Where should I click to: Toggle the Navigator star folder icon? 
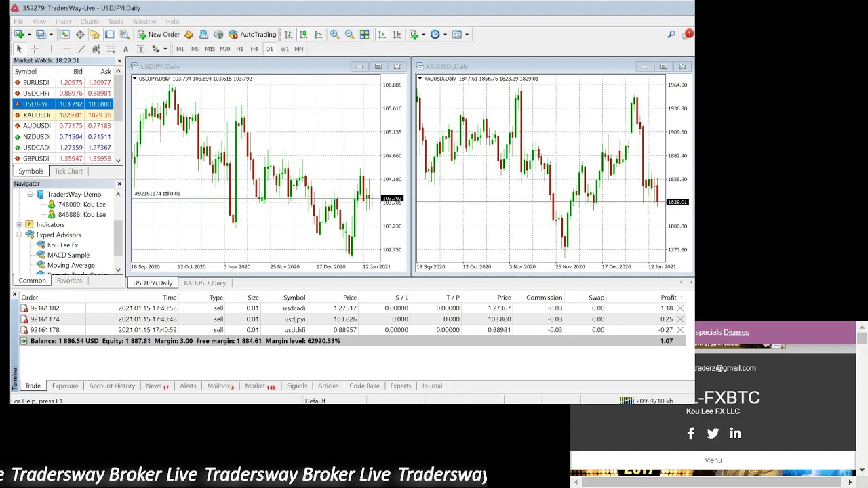click(94, 34)
